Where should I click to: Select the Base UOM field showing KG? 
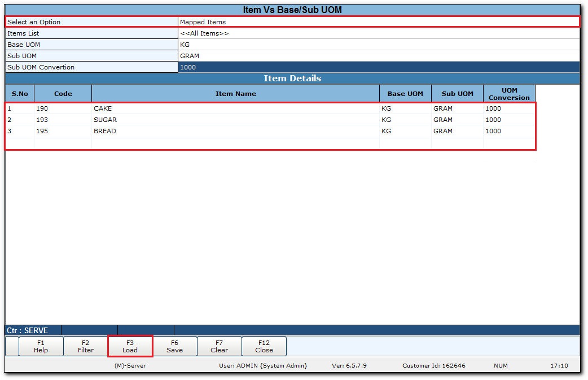click(x=378, y=45)
